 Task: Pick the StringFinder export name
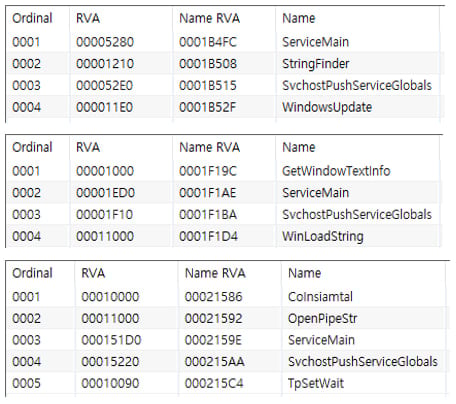tap(316, 64)
